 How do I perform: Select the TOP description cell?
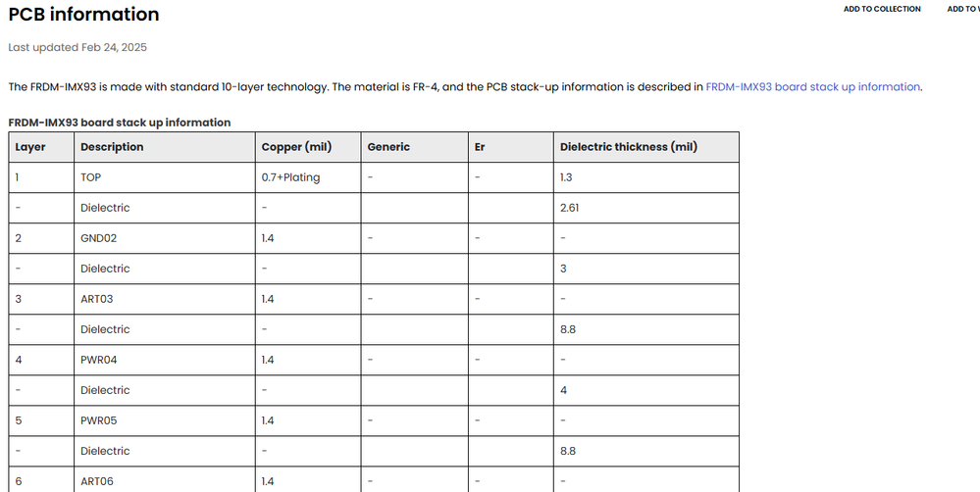coord(165,177)
